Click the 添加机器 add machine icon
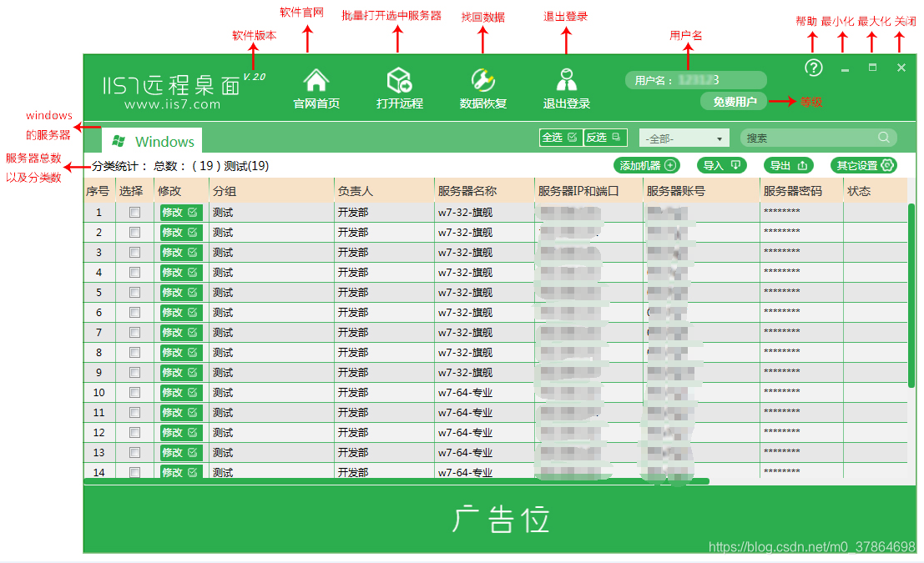The height and width of the screenshot is (563, 924). (x=647, y=165)
